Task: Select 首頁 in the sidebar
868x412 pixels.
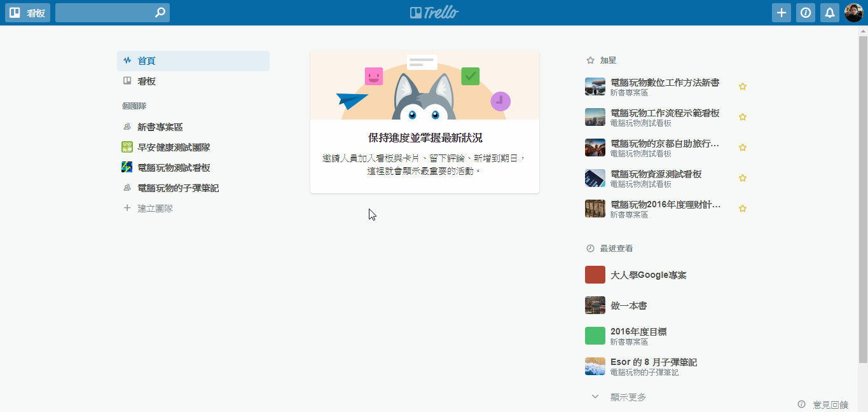Action: pos(193,61)
